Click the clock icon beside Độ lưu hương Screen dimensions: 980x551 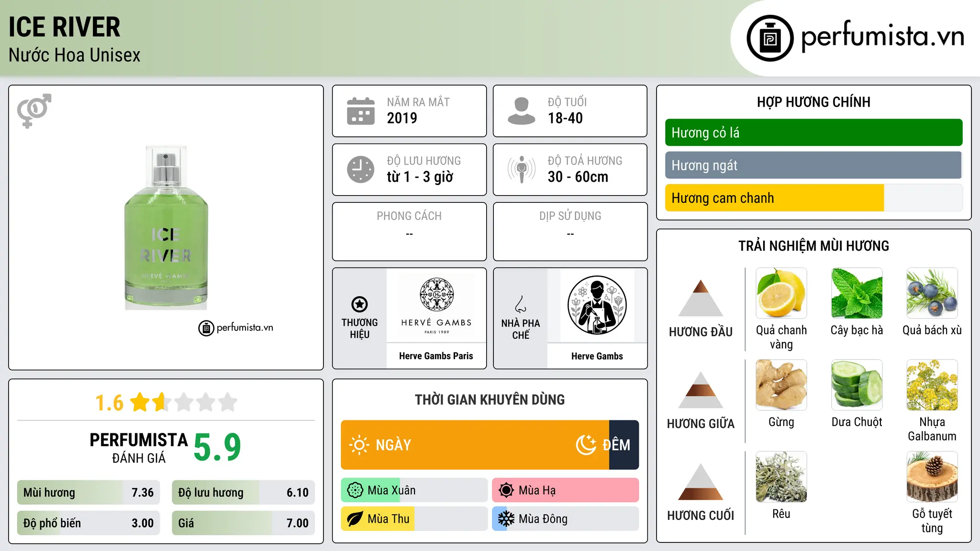click(361, 169)
